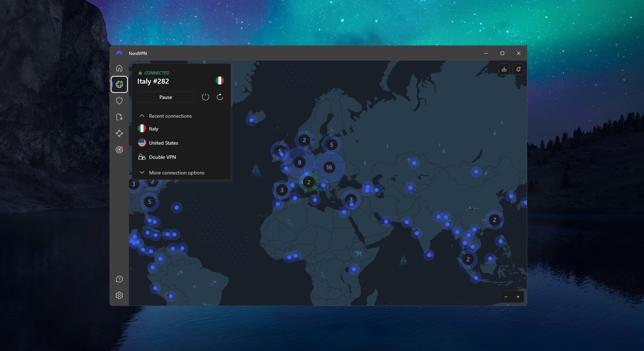Zoom out the map with minus button

pos(506,297)
